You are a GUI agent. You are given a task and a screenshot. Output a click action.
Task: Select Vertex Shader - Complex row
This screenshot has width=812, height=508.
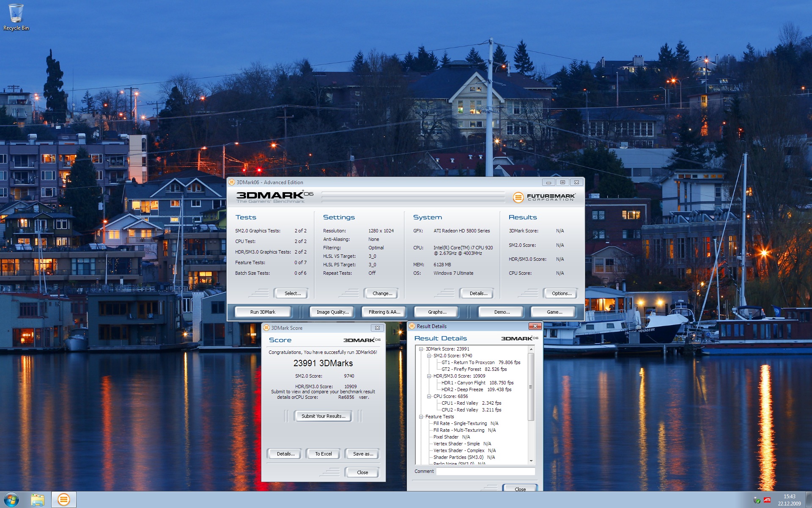(x=464, y=451)
